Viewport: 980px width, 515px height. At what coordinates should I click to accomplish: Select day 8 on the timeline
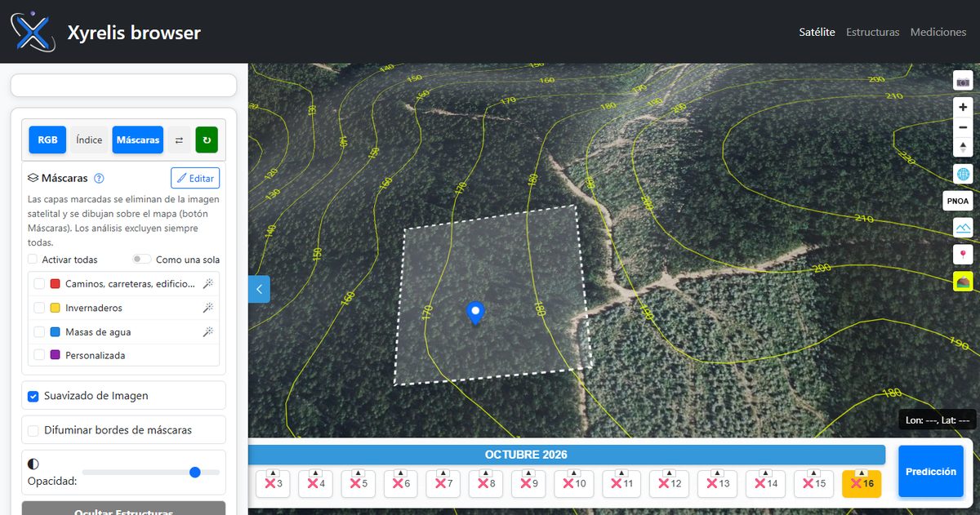(x=485, y=483)
